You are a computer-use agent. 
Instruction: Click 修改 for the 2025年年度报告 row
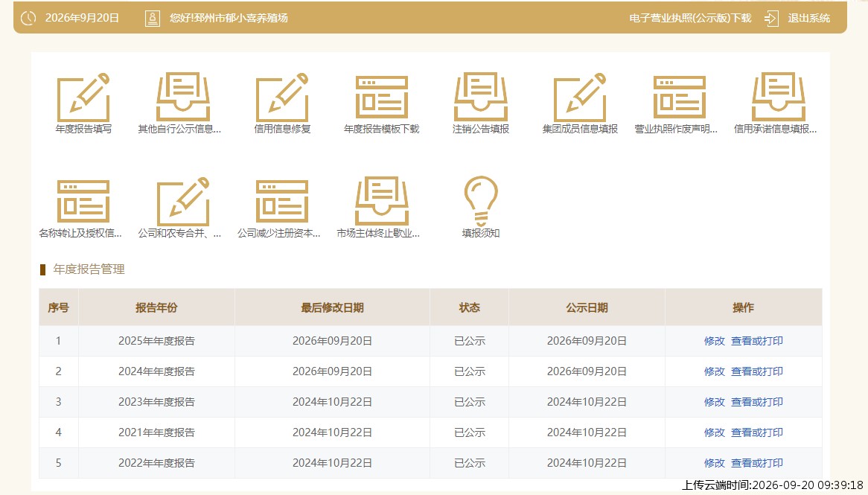(x=714, y=341)
